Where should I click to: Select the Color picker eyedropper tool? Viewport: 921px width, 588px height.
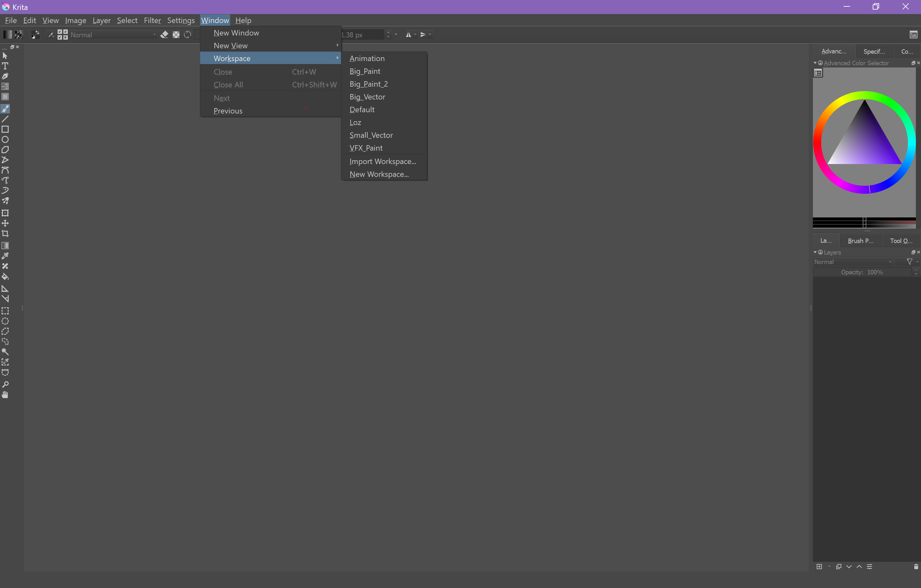pyautogui.click(x=5, y=256)
